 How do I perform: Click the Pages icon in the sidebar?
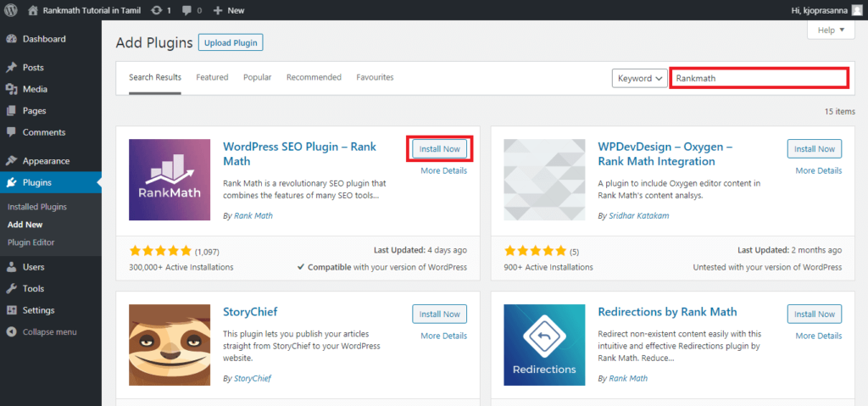pyautogui.click(x=11, y=111)
